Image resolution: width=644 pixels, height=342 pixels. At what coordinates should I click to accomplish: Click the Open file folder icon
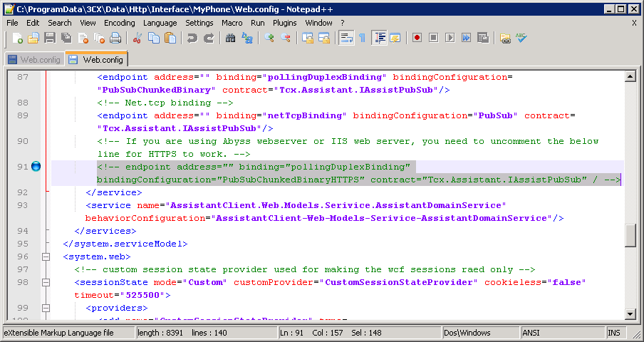click(x=33, y=38)
